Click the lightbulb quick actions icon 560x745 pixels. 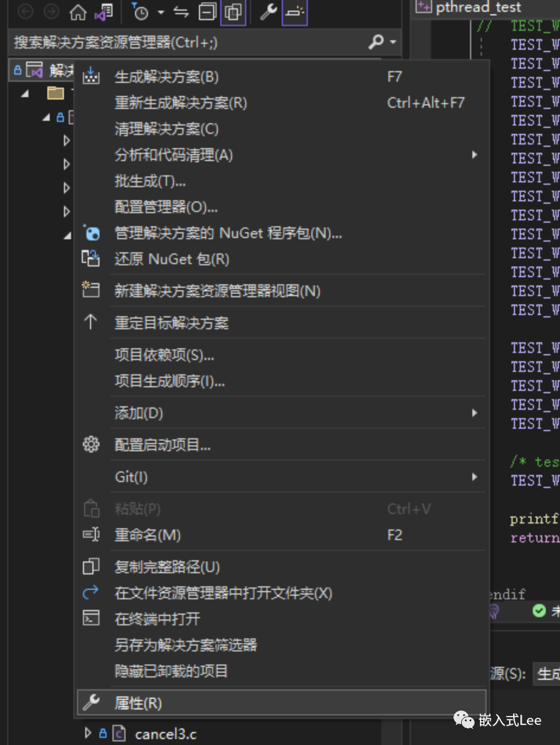(x=495, y=611)
